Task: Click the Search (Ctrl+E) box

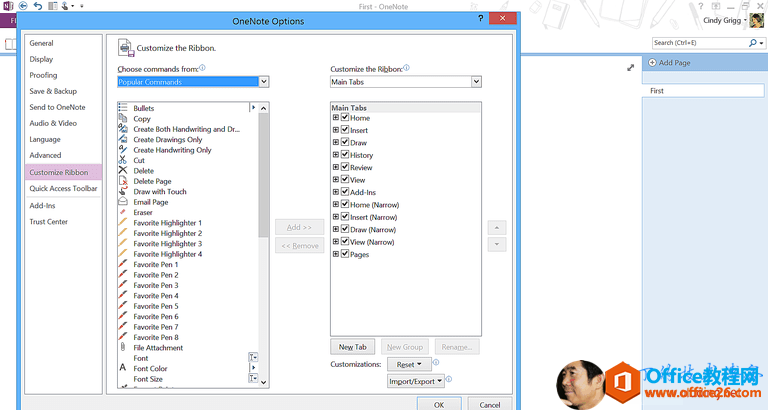Action: 698,43
